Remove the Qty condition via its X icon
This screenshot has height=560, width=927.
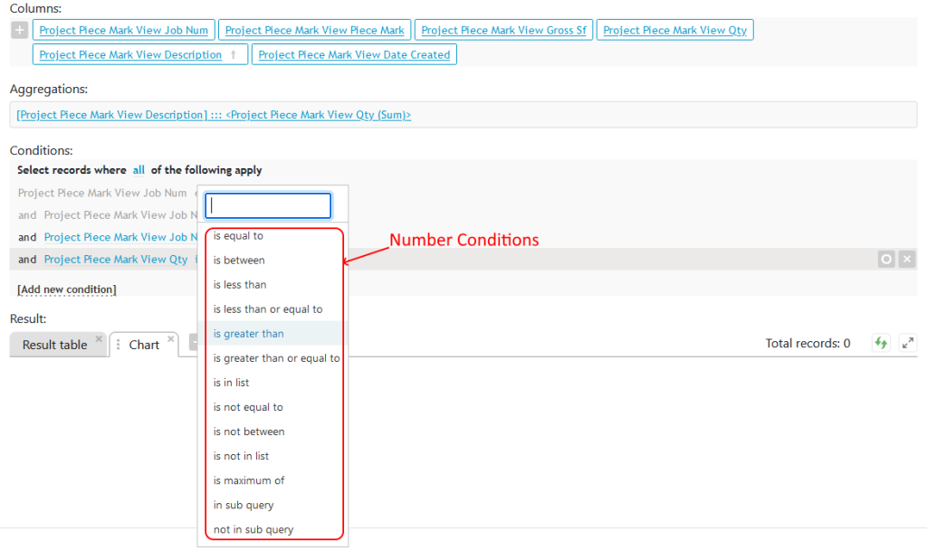pyautogui.click(x=907, y=259)
